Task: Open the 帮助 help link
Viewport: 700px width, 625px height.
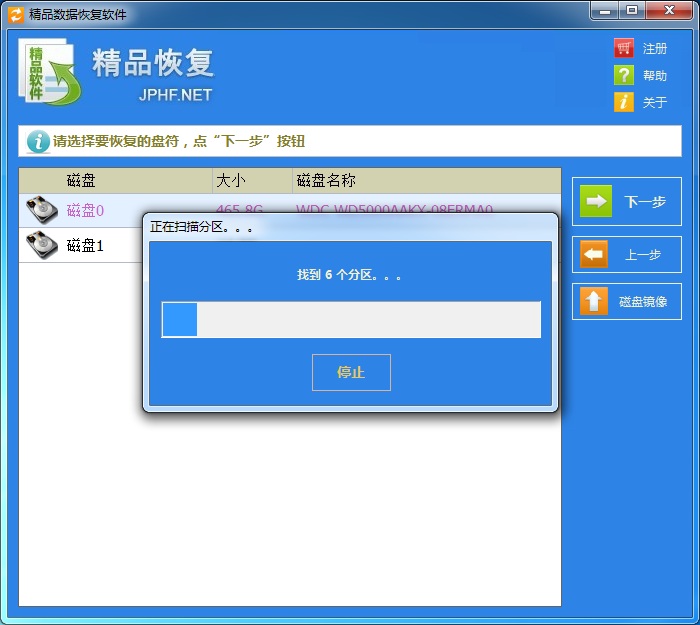Action: click(x=655, y=76)
